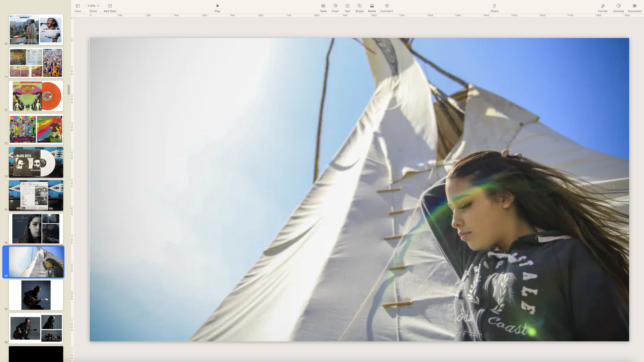The height and width of the screenshot is (362, 644).
Task: Play the slideshow
Action: tap(217, 6)
